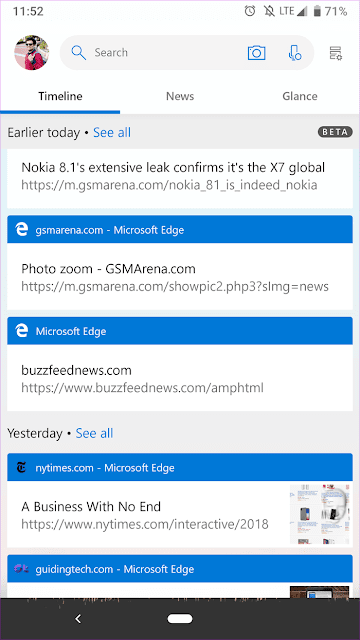This screenshot has height=640, width=360.
Task: Switch to the Timeline tab
Action: click(60, 96)
